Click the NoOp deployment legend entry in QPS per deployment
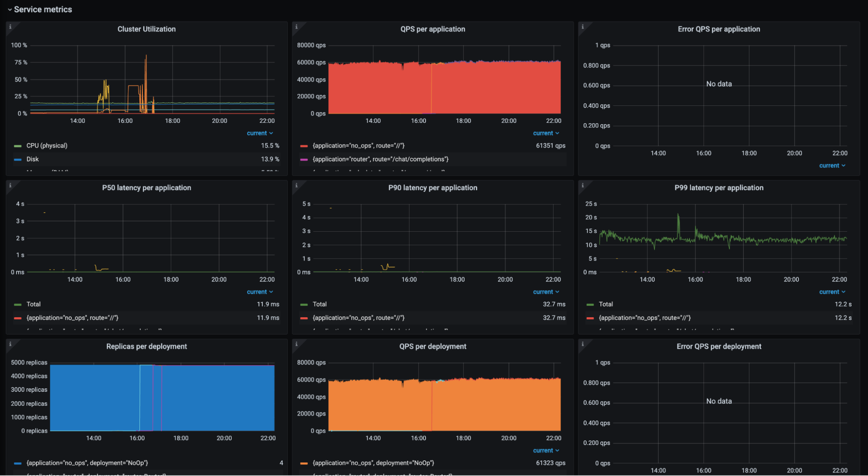Screen dimensions: 868x476 373,463
